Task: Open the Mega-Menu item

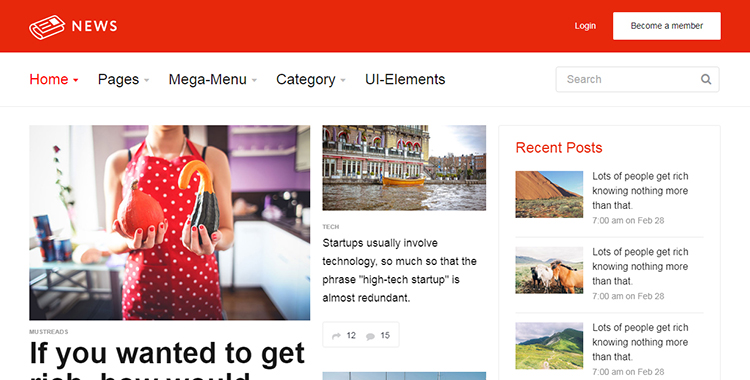Action: pyautogui.click(x=208, y=79)
